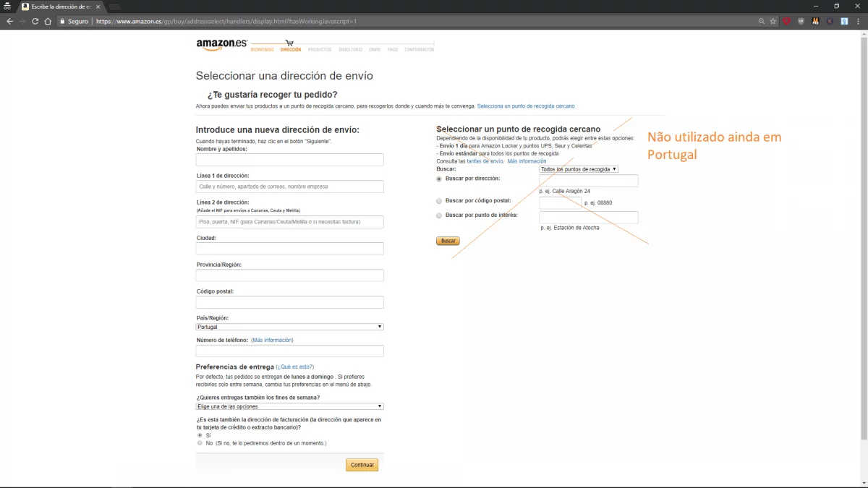Focus the pickup point of interest field
The height and width of the screenshot is (488, 868).
589,218
